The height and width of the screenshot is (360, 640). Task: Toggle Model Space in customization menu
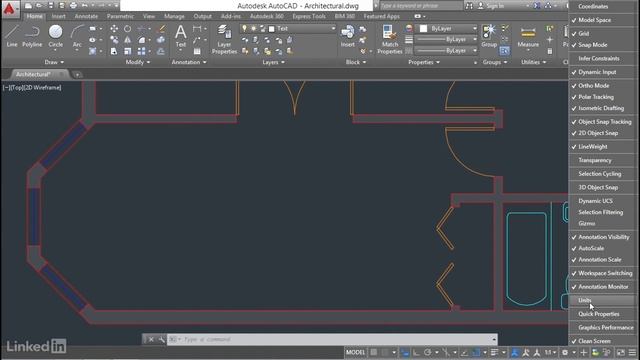pyautogui.click(x=602, y=20)
